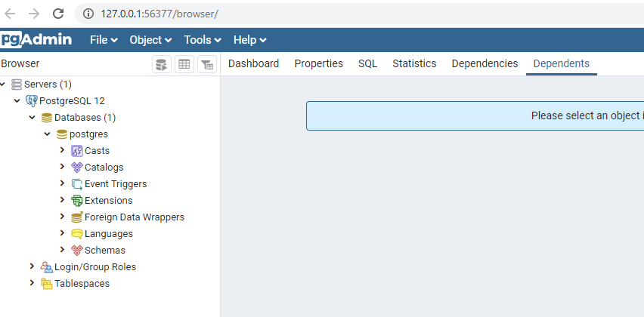Select the Servers (1) tree label
This screenshot has height=317, width=644.
pyautogui.click(x=48, y=85)
